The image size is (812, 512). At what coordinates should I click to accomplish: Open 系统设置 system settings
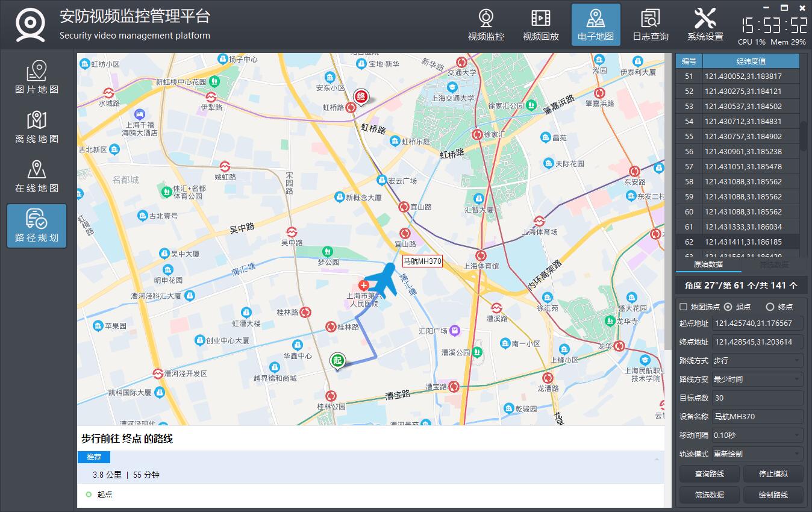point(705,25)
